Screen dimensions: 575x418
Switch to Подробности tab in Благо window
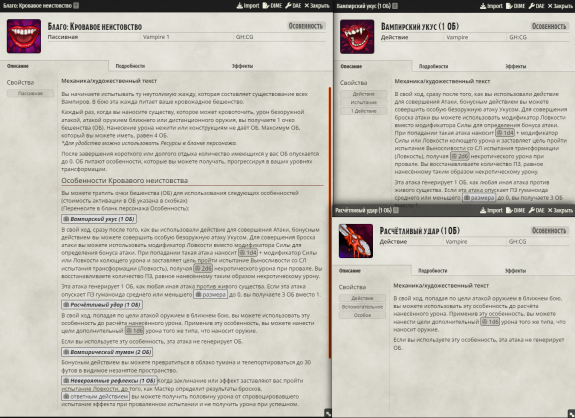130,66
